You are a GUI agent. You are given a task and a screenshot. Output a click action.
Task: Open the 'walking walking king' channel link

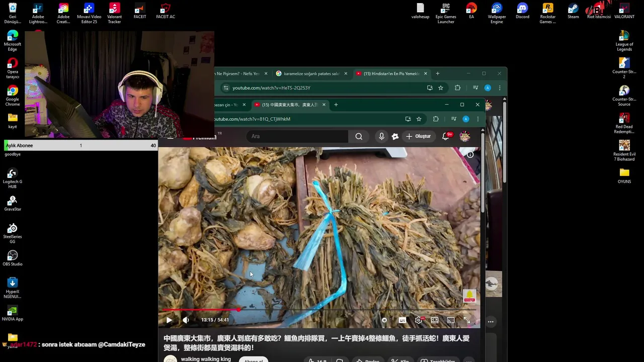coord(206,359)
